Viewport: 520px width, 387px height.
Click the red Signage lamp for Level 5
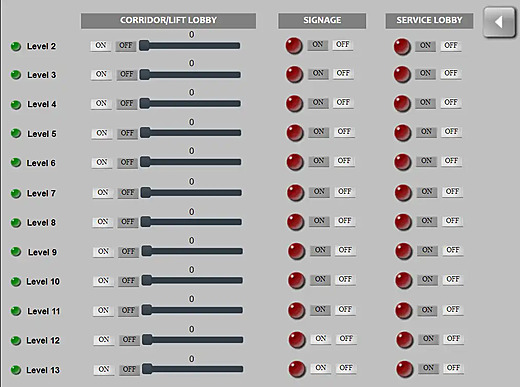pos(295,133)
